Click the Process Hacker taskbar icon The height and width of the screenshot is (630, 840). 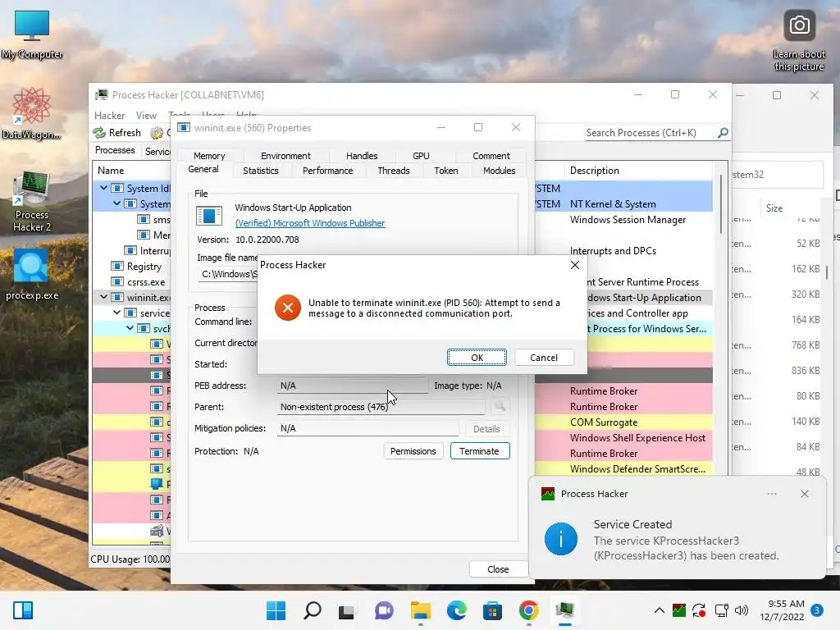[x=564, y=610]
